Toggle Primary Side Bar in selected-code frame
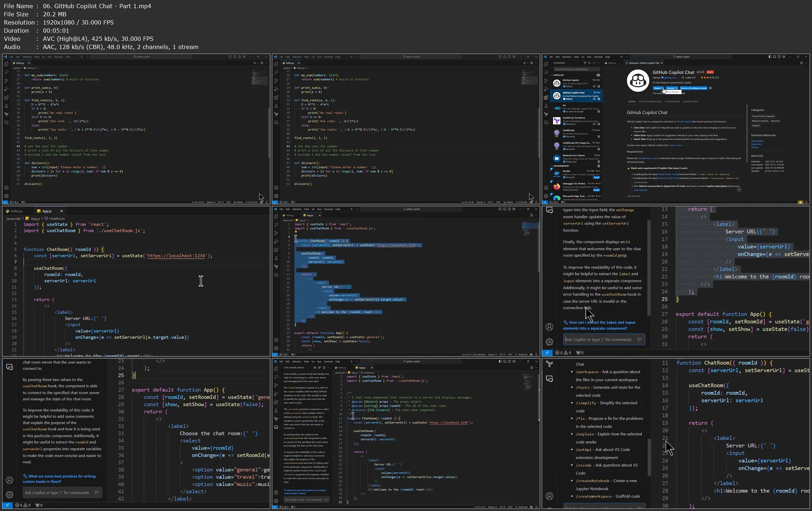Screen dimensions: 812x511 (x=500, y=209)
